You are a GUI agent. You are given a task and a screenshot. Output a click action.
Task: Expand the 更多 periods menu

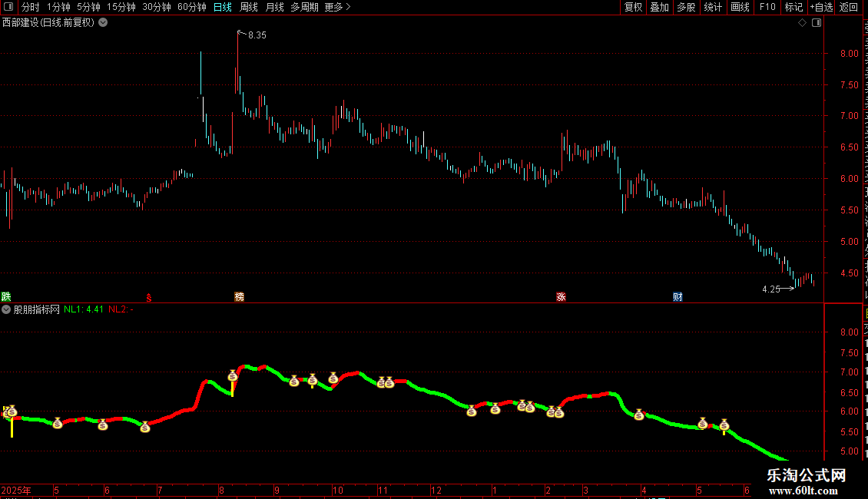tap(337, 7)
